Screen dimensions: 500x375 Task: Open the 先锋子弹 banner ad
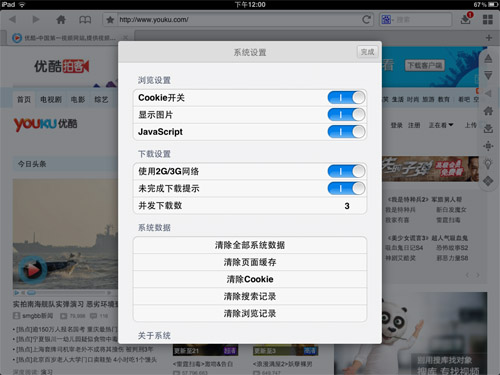pos(430,169)
